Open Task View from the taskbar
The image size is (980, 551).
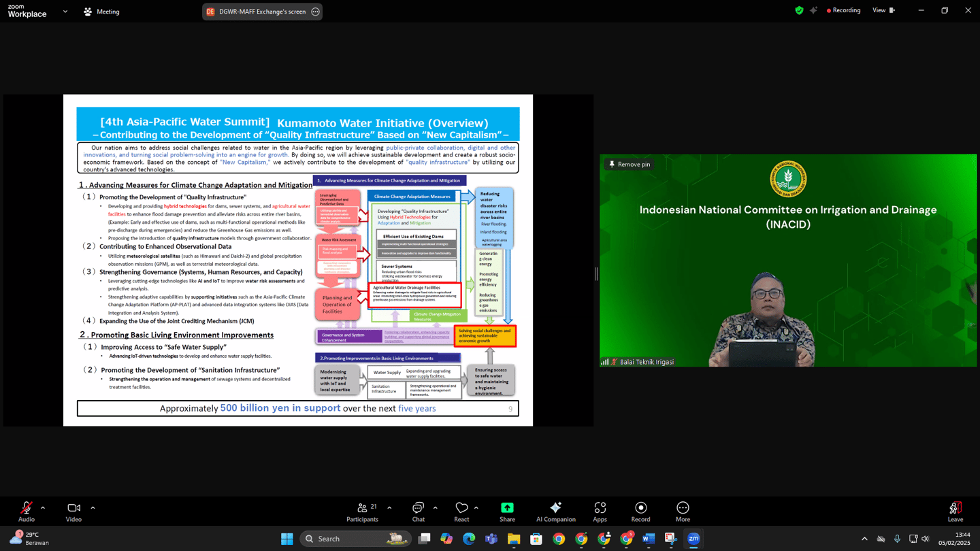(424, 539)
